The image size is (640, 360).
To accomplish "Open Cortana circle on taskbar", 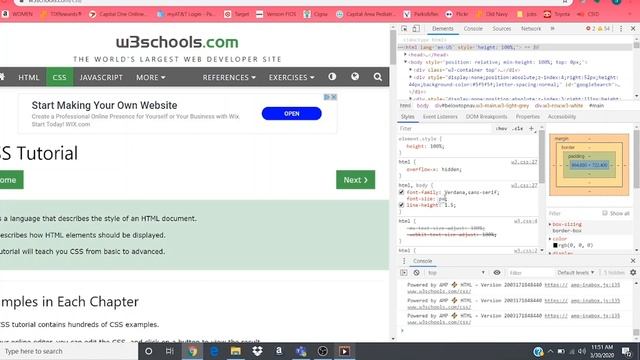I will [x=149, y=351].
